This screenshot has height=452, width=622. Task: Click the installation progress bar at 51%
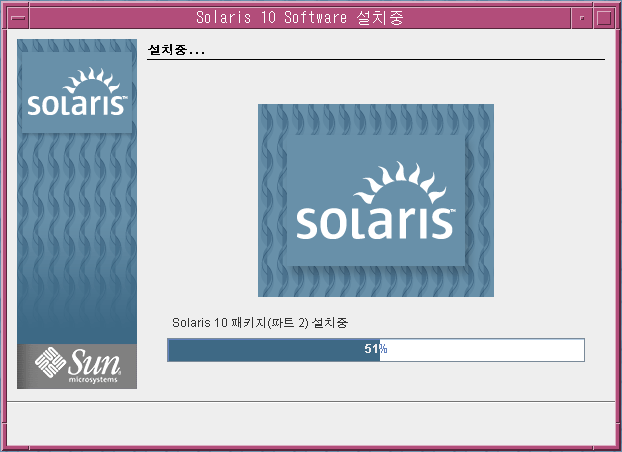click(x=376, y=350)
